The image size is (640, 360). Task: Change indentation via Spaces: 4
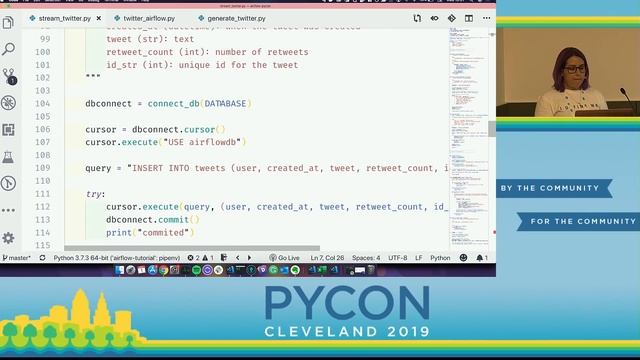[x=366, y=258]
